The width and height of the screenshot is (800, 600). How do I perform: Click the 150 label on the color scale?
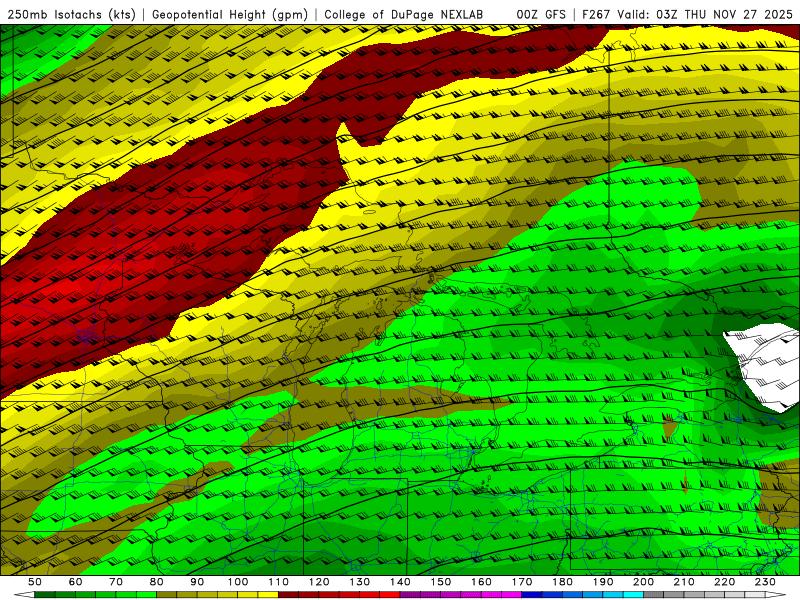pyautogui.click(x=441, y=582)
